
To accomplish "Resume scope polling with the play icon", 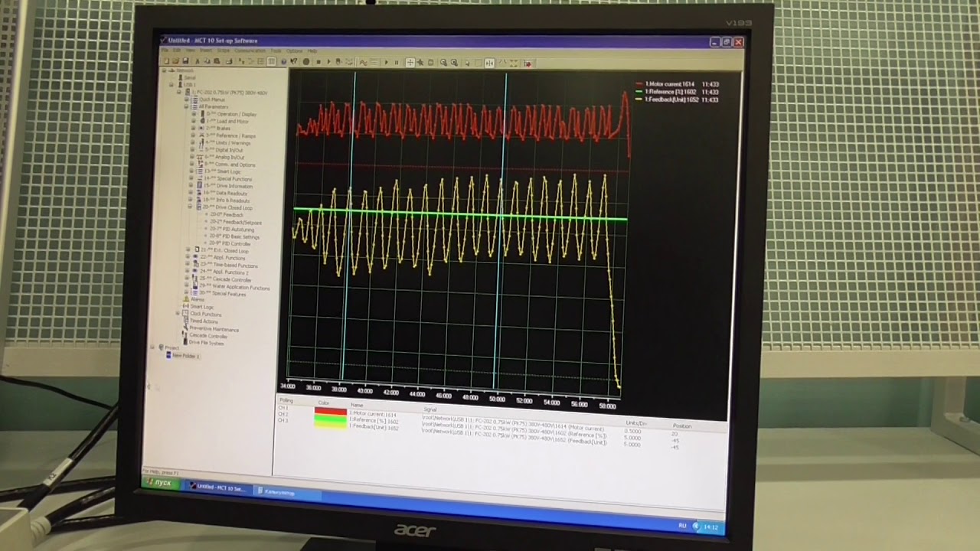I will (386, 62).
